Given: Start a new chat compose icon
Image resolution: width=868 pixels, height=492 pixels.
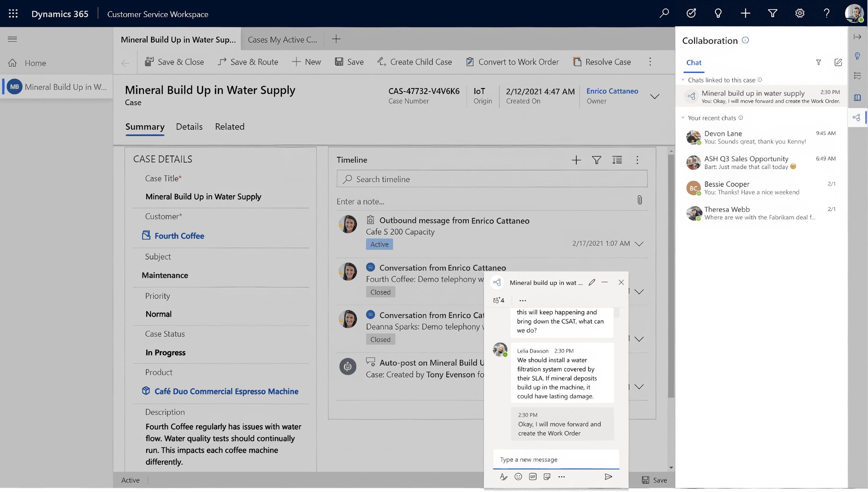Looking at the screenshot, I should (838, 62).
